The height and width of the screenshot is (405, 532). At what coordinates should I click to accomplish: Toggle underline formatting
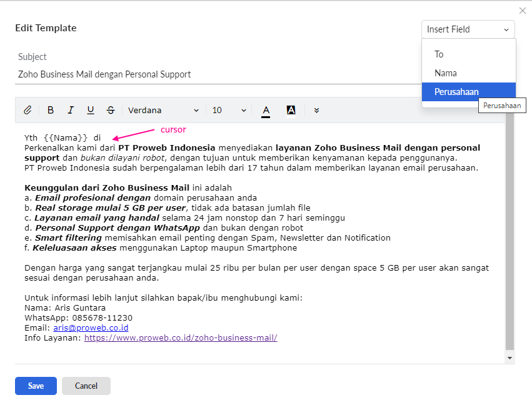(90, 110)
